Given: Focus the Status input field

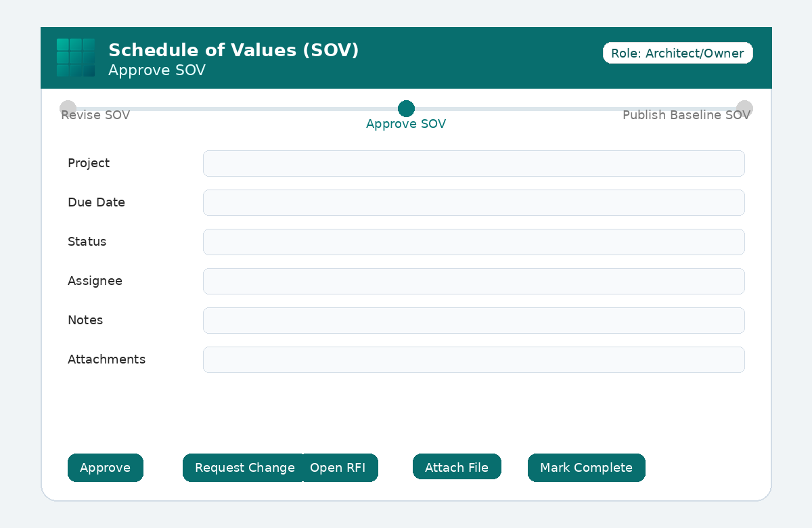Looking at the screenshot, I should (x=474, y=242).
